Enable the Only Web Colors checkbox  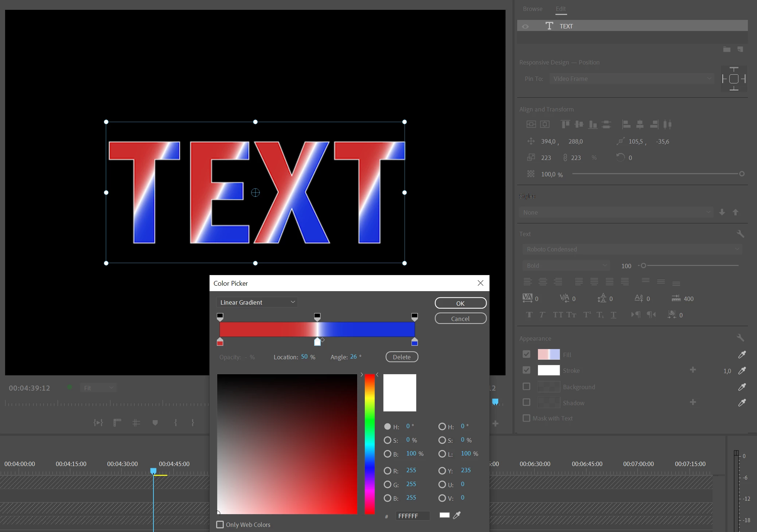220,524
